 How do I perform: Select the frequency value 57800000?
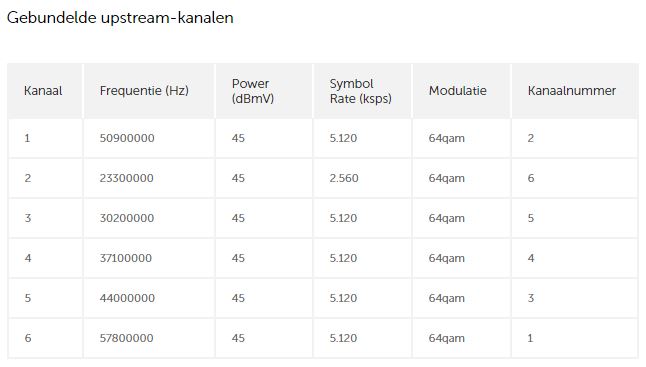pos(126,338)
